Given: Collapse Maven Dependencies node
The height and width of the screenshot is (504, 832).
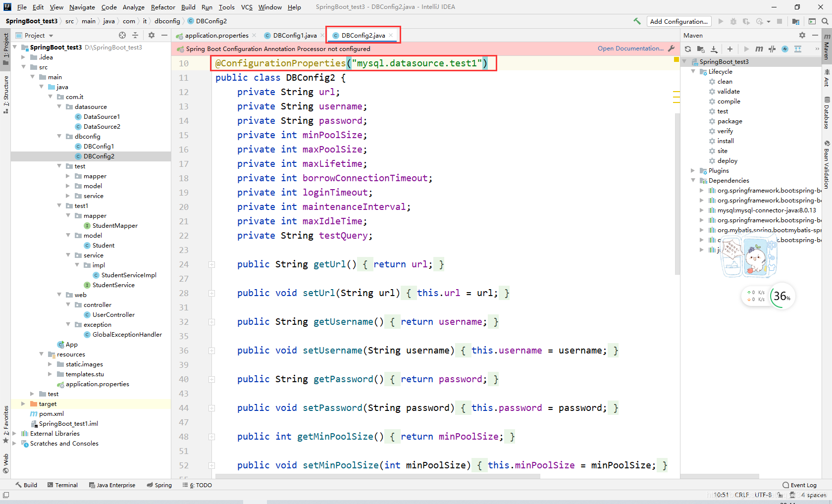Looking at the screenshot, I should tap(693, 181).
